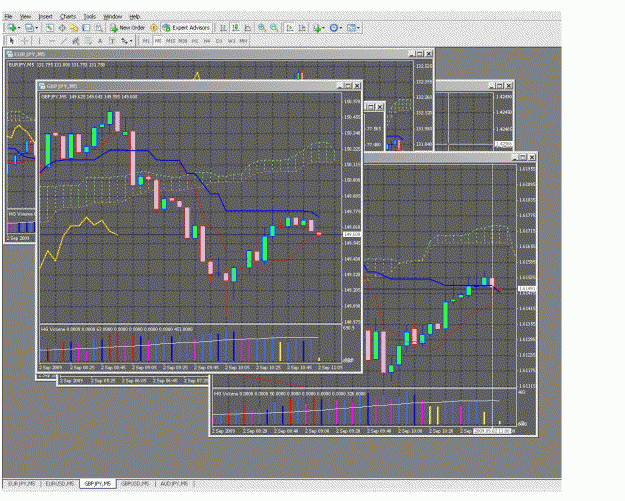This screenshot has width=625, height=501.
Task: Show the Market Watch window
Action: coord(49,28)
